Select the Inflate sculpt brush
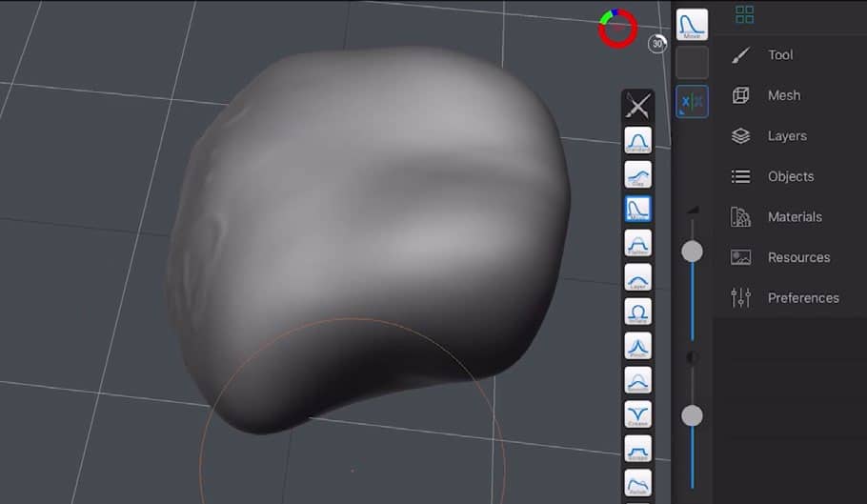Viewport: 867px width, 504px height. 637,312
